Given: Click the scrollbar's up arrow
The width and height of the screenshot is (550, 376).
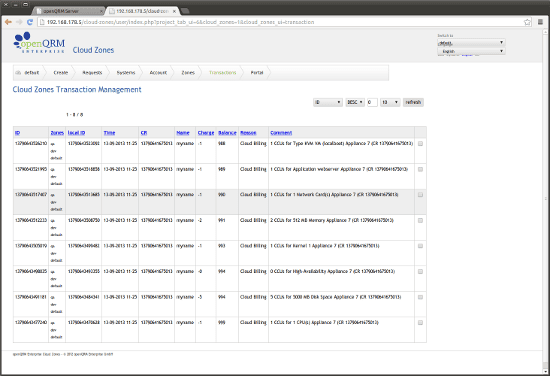Looking at the screenshot, I should (x=545, y=32).
